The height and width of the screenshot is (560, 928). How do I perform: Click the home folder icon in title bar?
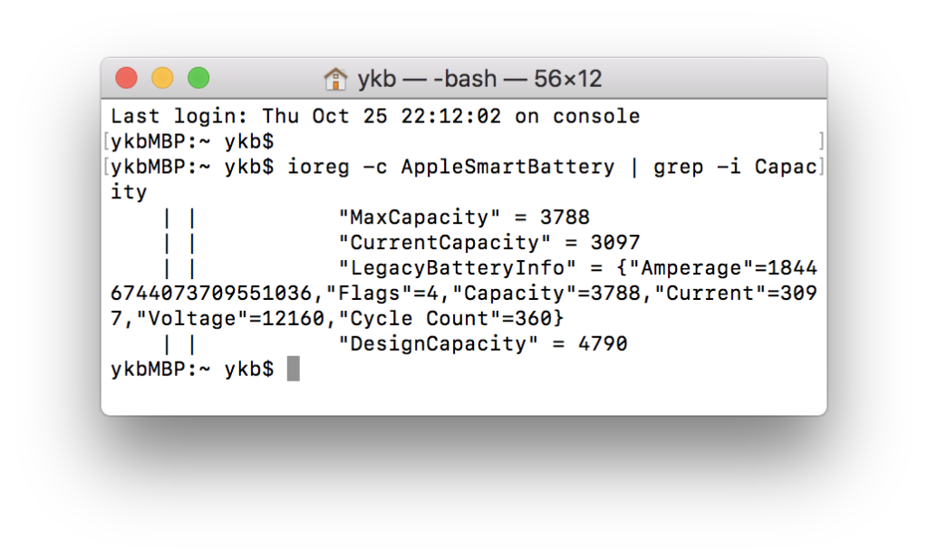click(335, 79)
